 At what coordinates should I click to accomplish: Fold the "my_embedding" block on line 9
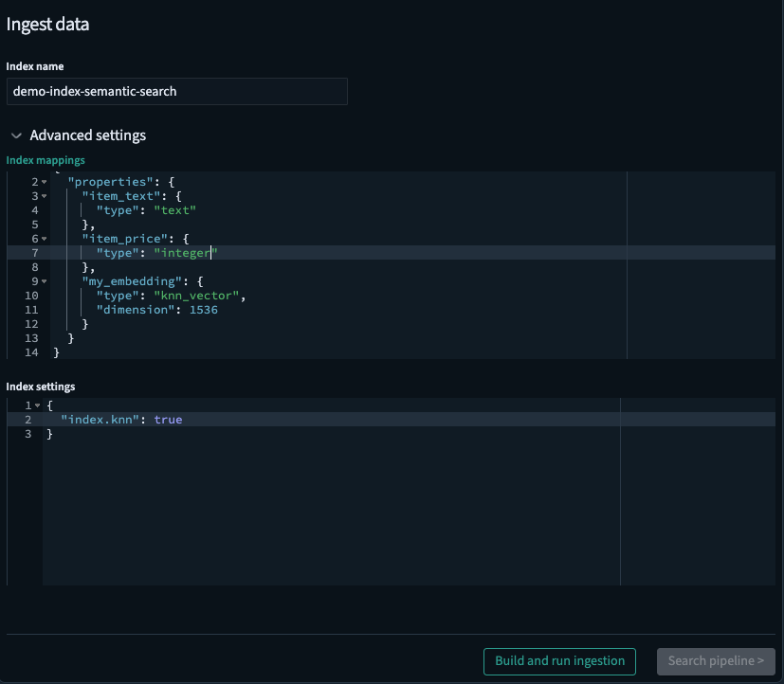tap(45, 281)
